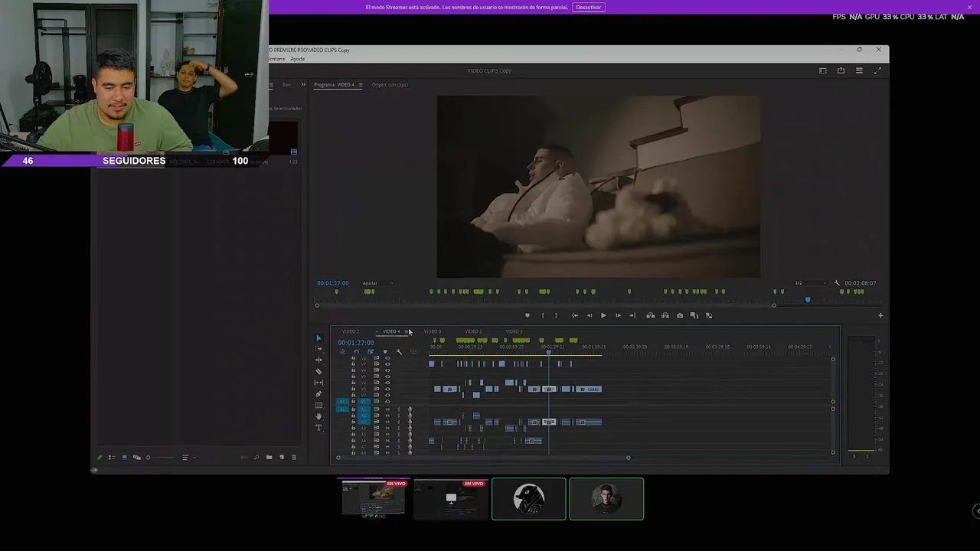The image size is (980, 551).
Task: Click the timeline playhead handle
Action: point(548,352)
